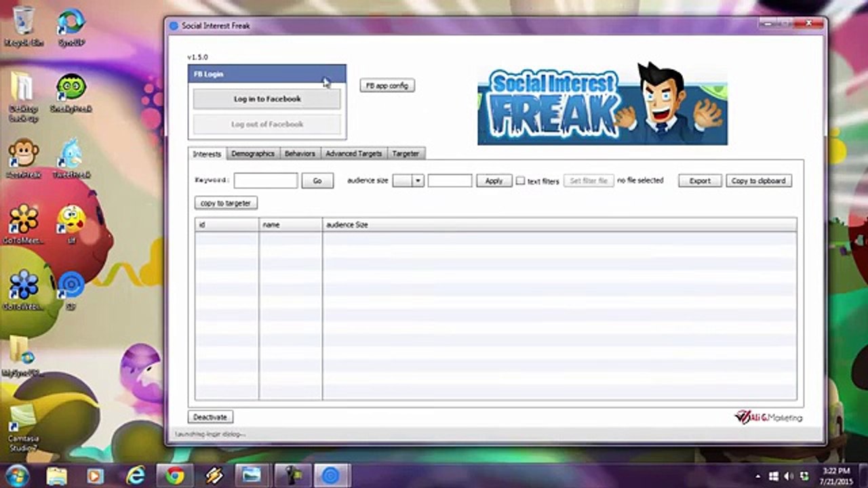Image resolution: width=868 pixels, height=488 pixels.
Task: Click the Social Interest Freak taskbar button
Action: [x=331, y=476]
